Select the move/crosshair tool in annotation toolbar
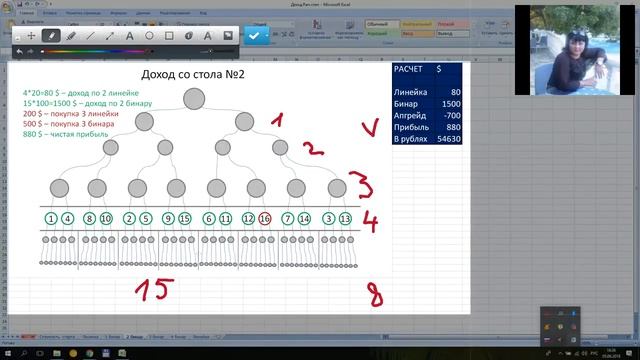640x360 pixels. (31, 36)
